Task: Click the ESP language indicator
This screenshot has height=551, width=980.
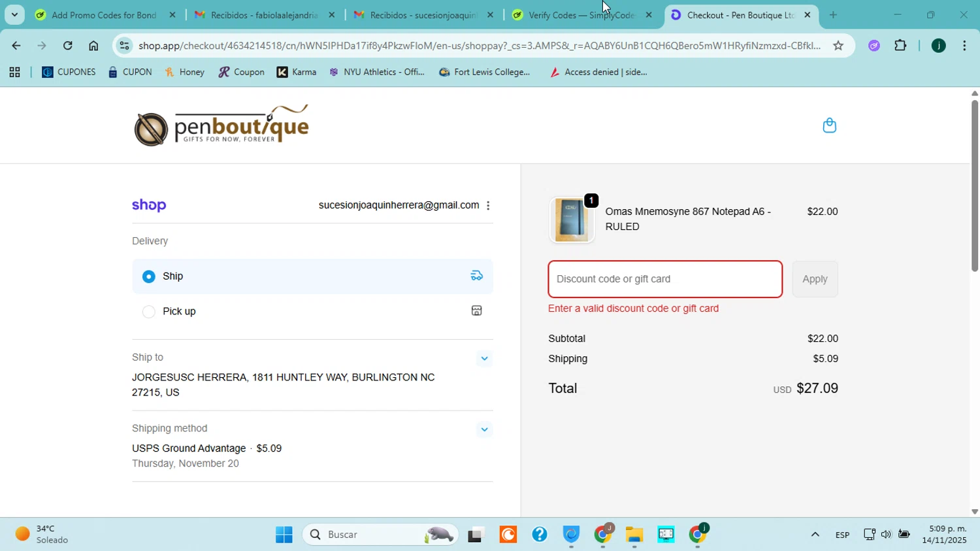Action: click(842, 535)
